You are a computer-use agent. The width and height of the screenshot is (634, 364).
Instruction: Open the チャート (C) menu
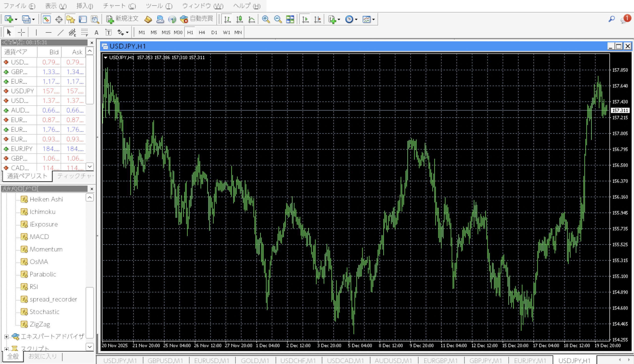tap(119, 5)
